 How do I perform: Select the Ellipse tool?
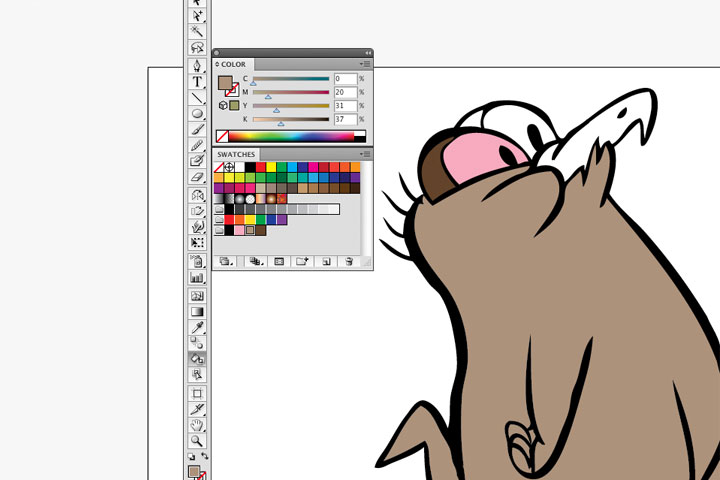coord(197,113)
